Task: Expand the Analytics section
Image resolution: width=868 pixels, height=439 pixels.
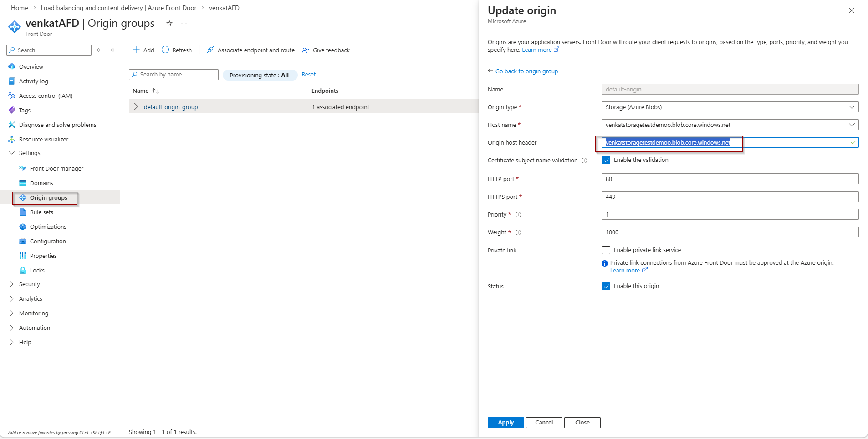Action: 12,299
